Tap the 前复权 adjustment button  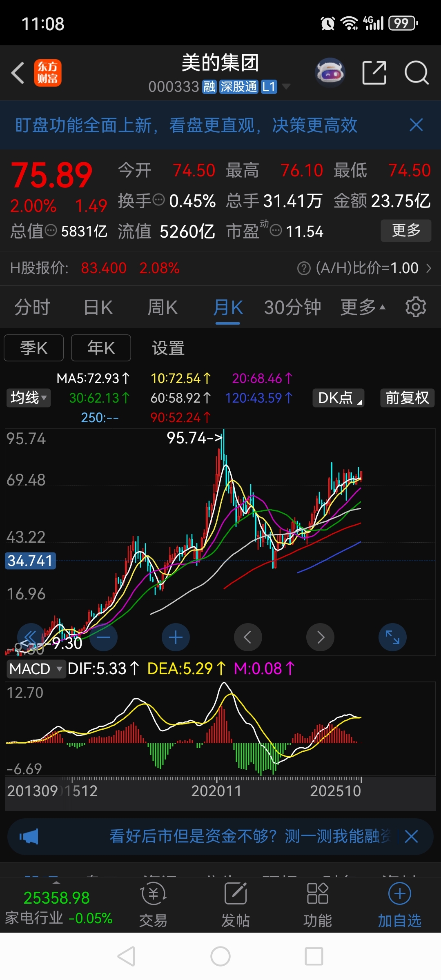[x=408, y=398]
